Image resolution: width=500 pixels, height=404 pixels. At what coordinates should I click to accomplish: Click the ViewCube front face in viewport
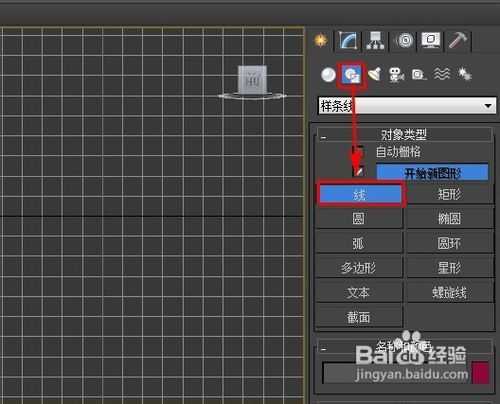252,80
